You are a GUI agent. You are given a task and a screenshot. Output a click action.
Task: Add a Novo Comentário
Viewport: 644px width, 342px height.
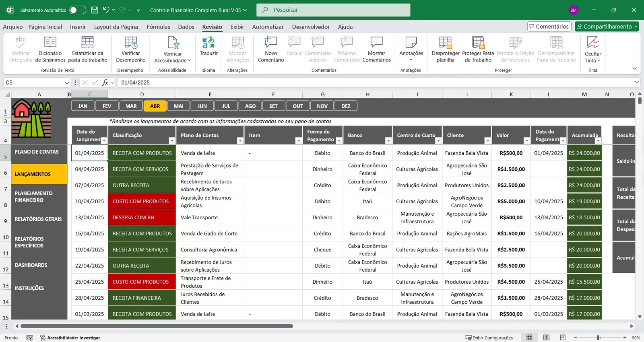coord(270,43)
